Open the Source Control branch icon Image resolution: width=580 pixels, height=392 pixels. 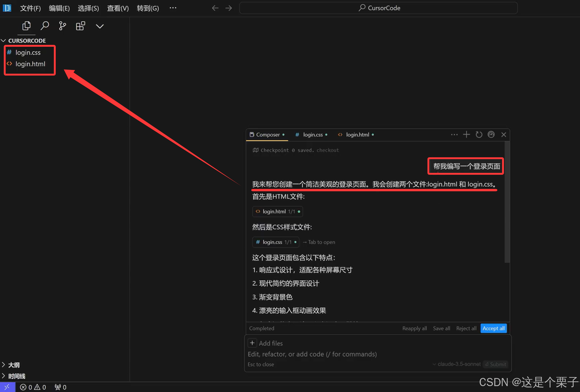[x=62, y=26]
